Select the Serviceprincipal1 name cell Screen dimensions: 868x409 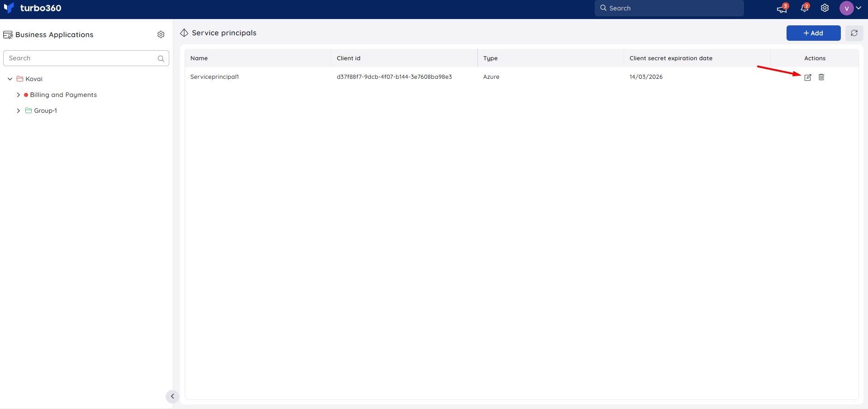pos(215,77)
